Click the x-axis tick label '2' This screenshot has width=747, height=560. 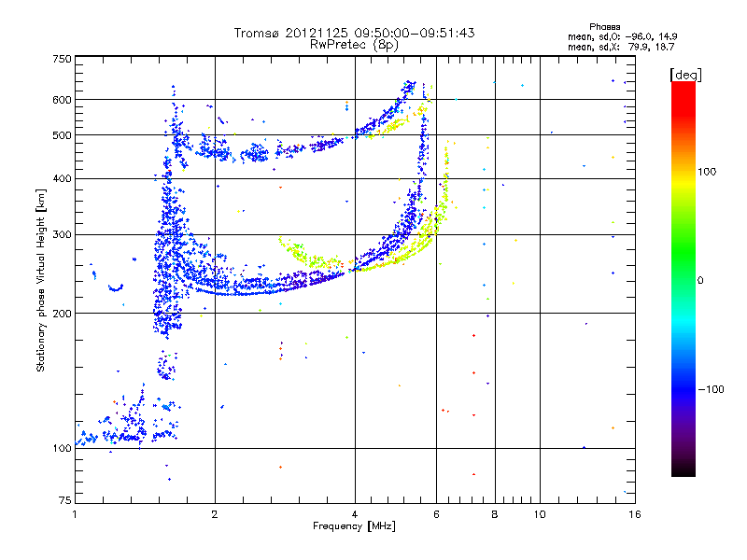click(215, 514)
